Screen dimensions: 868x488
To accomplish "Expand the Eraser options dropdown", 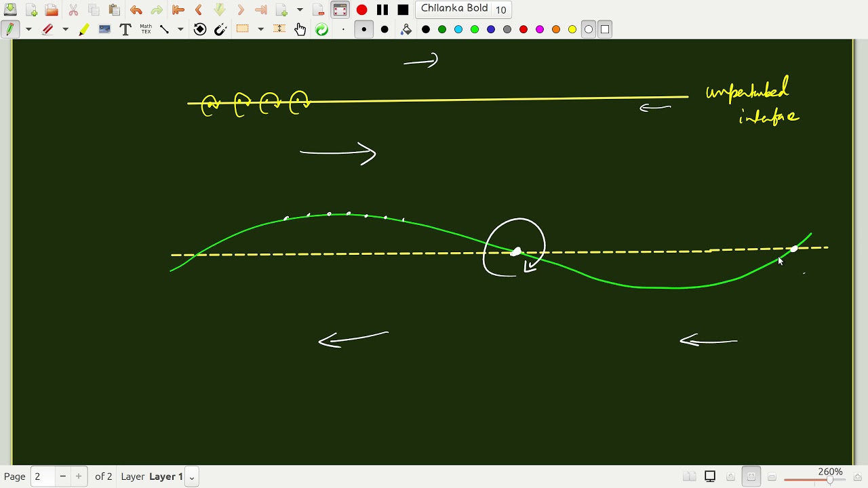I will tap(65, 29).
